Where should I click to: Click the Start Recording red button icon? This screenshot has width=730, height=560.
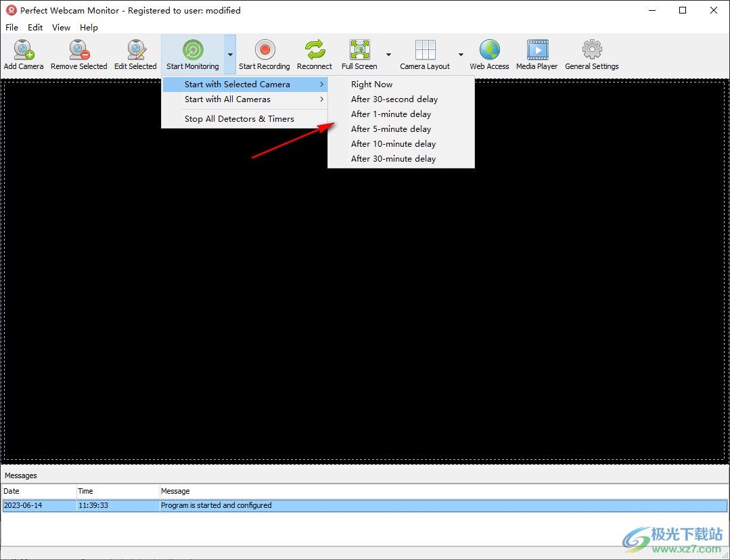pos(265,49)
